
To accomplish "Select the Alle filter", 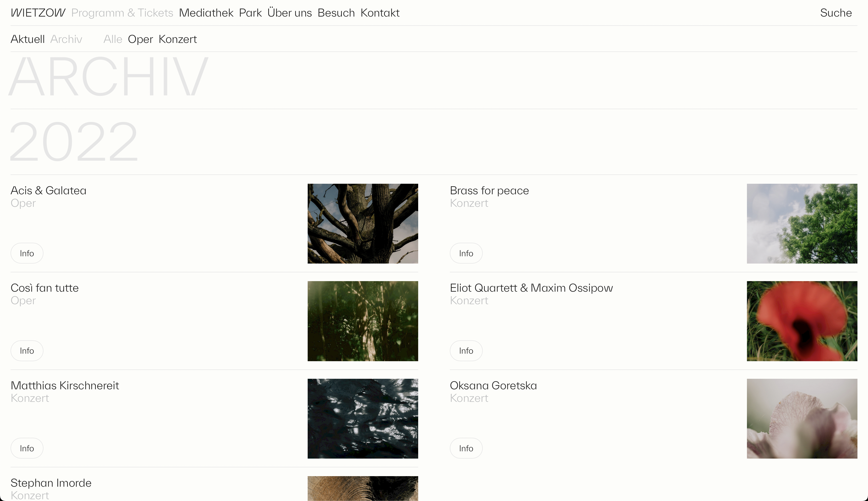I will pyautogui.click(x=113, y=39).
